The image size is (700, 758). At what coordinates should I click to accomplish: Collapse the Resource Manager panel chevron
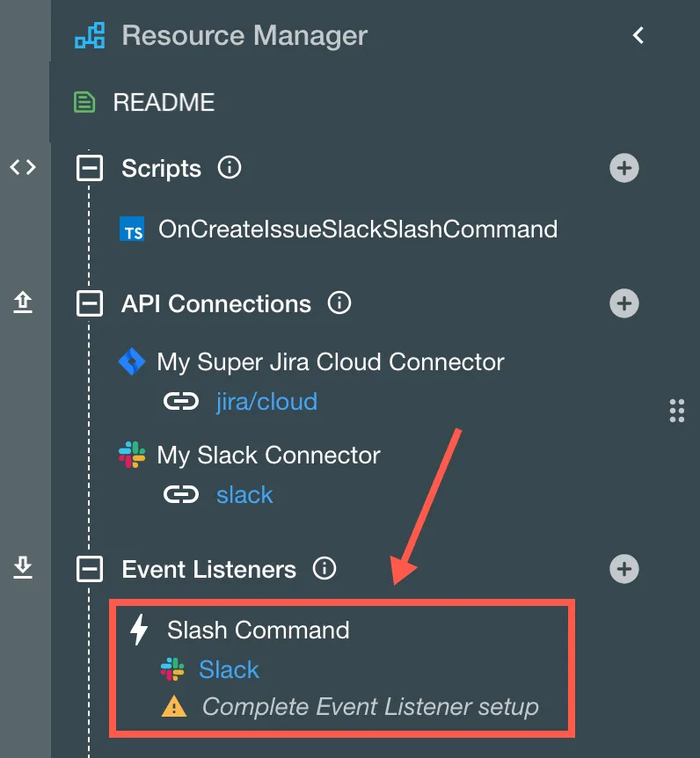pyautogui.click(x=638, y=35)
